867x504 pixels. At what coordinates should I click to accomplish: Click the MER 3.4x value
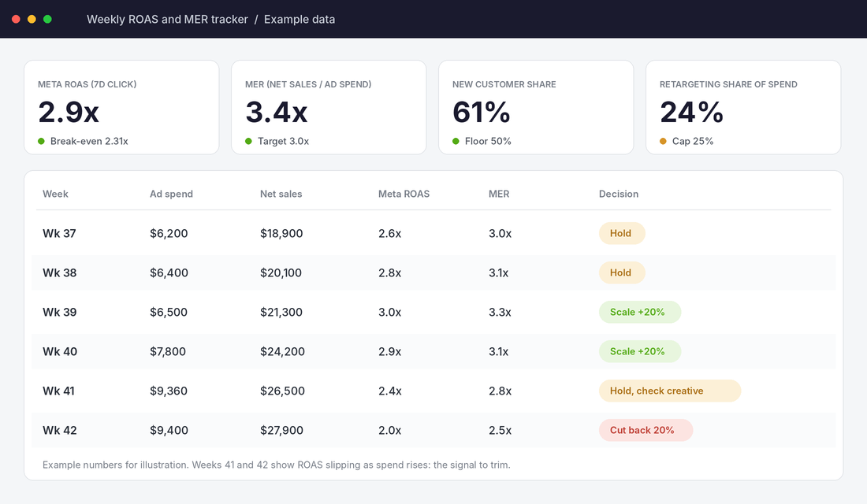(276, 112)
